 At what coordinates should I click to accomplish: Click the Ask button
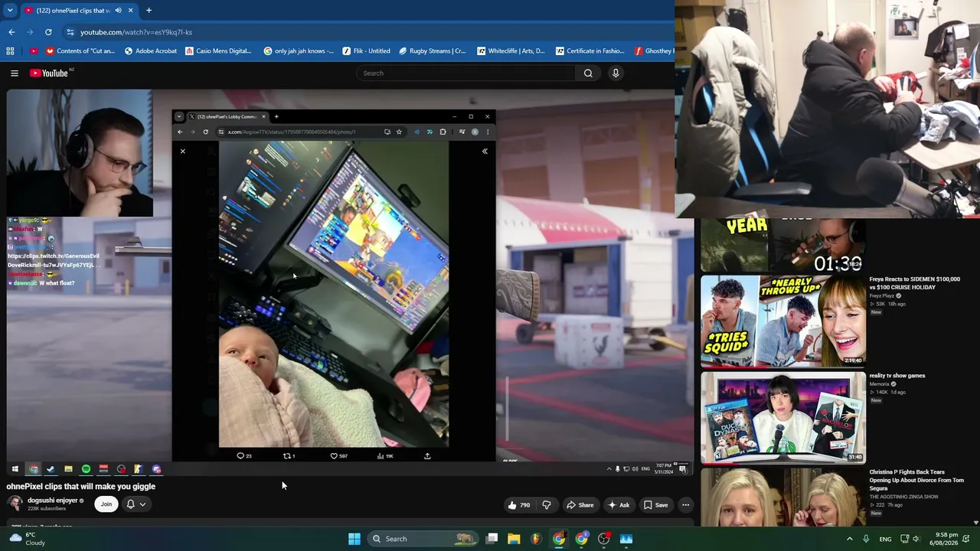point(619,505)
